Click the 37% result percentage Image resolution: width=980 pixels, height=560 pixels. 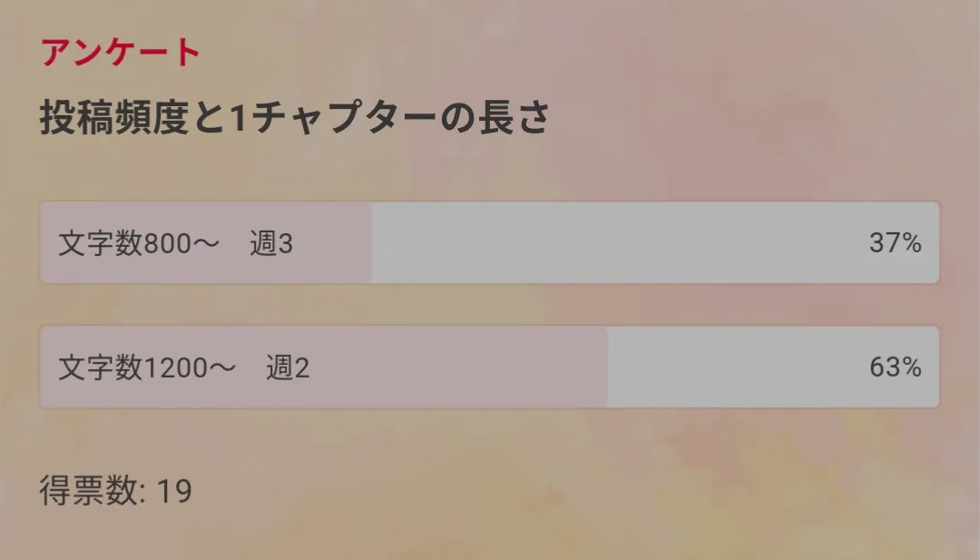click(895, 243)
